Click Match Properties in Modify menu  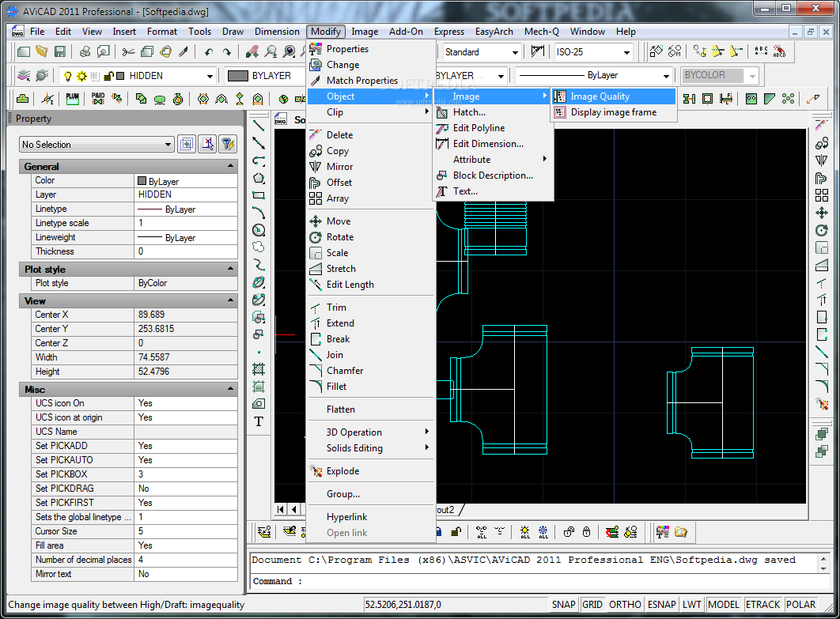(x=371, y=81)
